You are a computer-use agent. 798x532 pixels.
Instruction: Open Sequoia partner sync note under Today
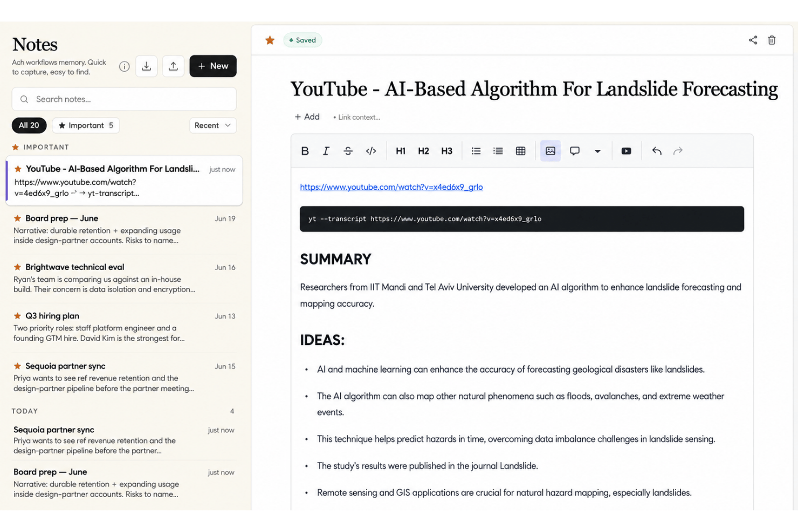124,440
